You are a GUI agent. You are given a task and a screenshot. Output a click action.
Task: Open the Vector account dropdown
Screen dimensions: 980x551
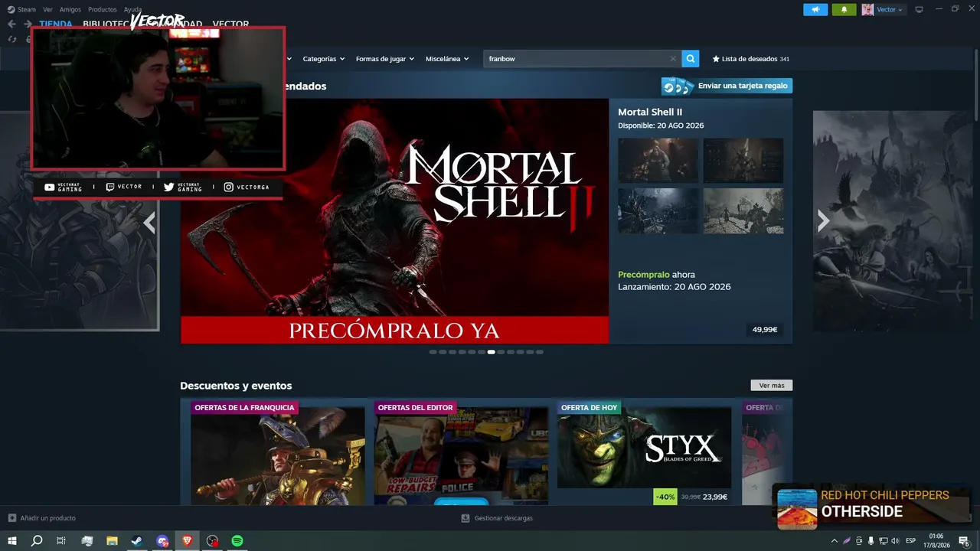[x=890, y=9]
